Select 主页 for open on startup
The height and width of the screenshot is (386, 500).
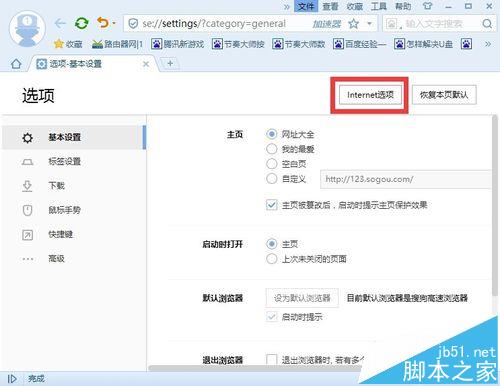click(x=272, y=244)
